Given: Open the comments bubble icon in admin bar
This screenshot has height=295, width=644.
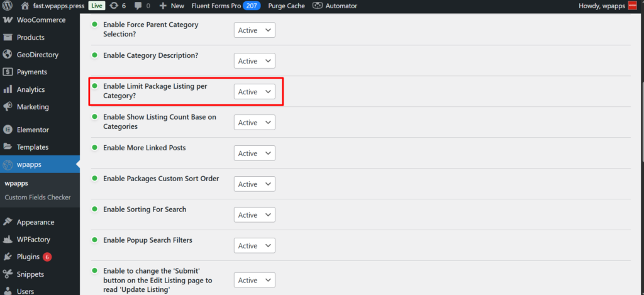Looking at the screenshot, I should pyautogui.click(x=137, y=6).
